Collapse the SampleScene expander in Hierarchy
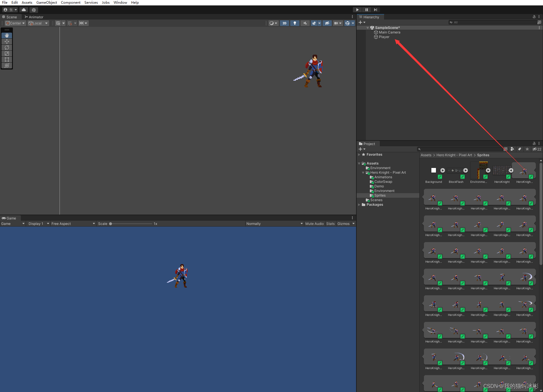543x392 pixels. tap(368, 28)
